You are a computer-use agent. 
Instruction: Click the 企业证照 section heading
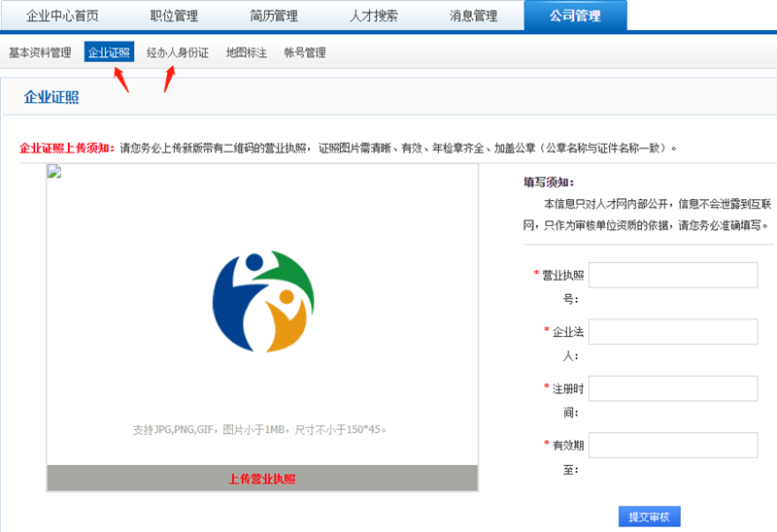click(51, 97)
